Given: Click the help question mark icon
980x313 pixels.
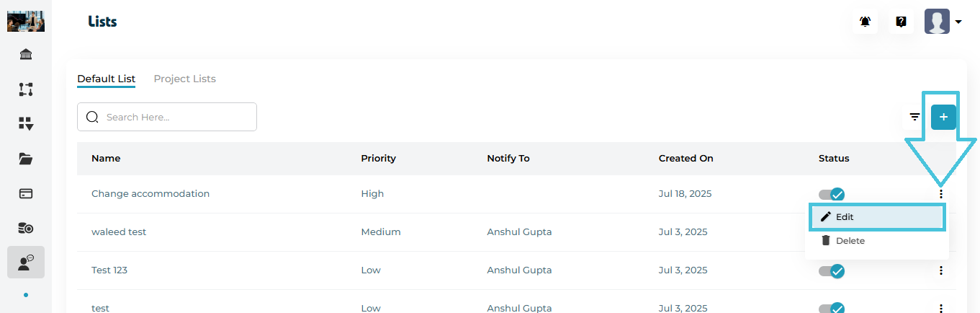Looking at the screenshot, I should (x=901, y=22).
